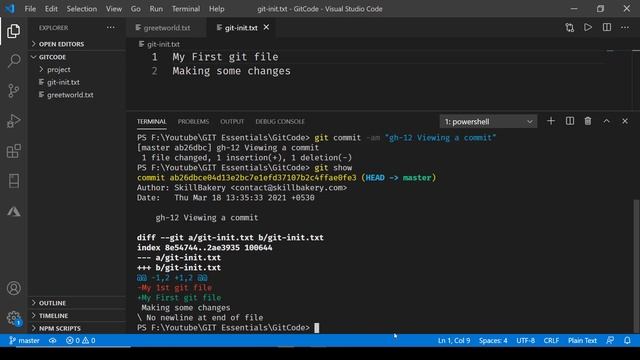Open the Run menu

(x=156, y=9)
